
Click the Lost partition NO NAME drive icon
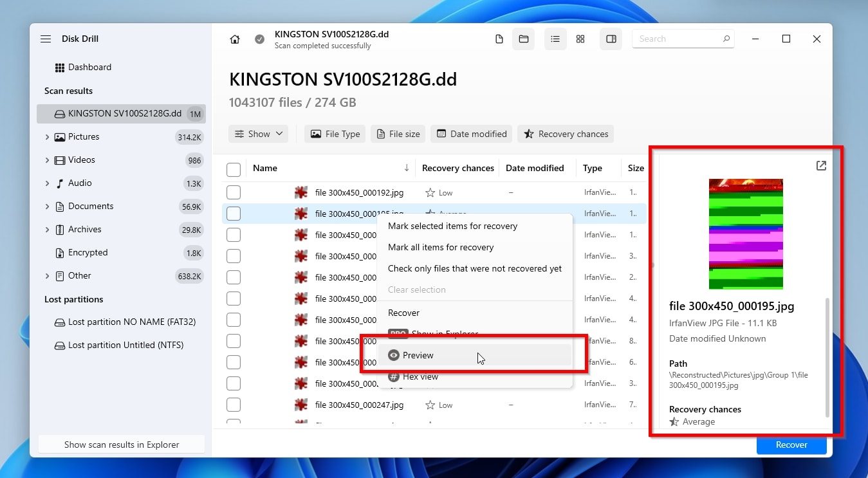60,322
